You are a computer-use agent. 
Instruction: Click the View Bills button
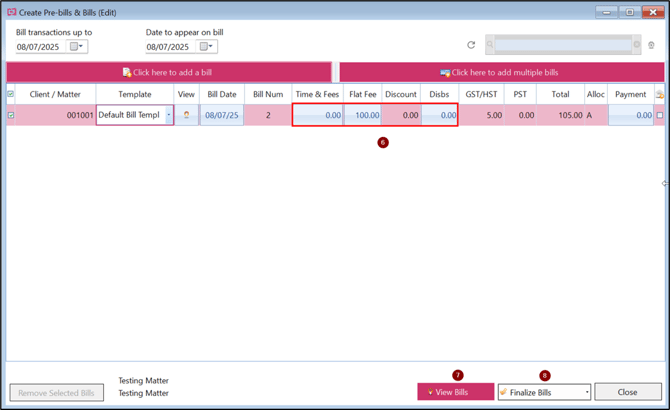click(455, 392)
